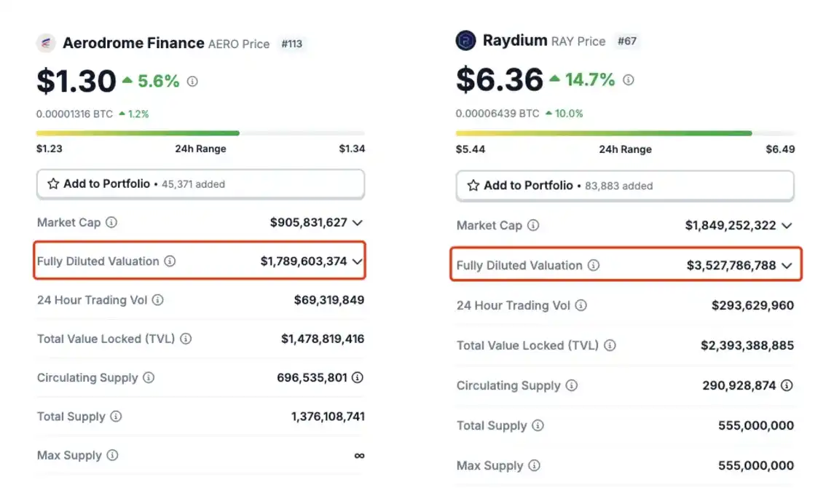Click info icon next to 290,928,874 supply
826x504 pixels.
click(787, 385)
